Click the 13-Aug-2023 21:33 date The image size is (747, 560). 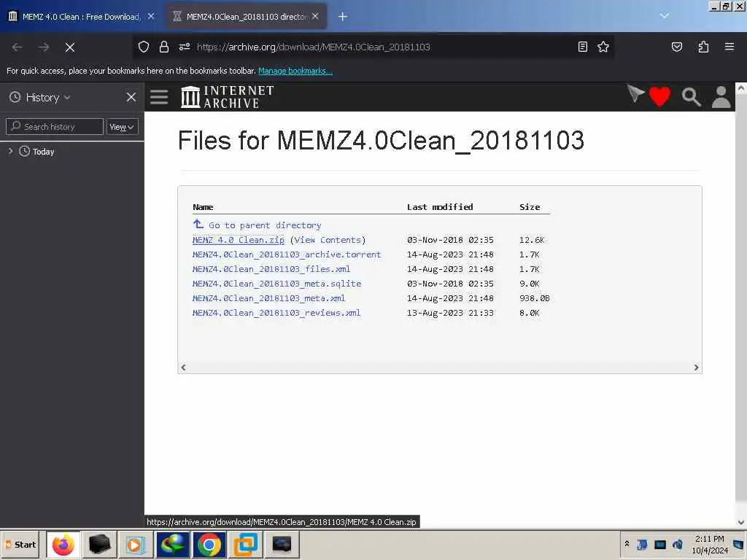[450, 313]
